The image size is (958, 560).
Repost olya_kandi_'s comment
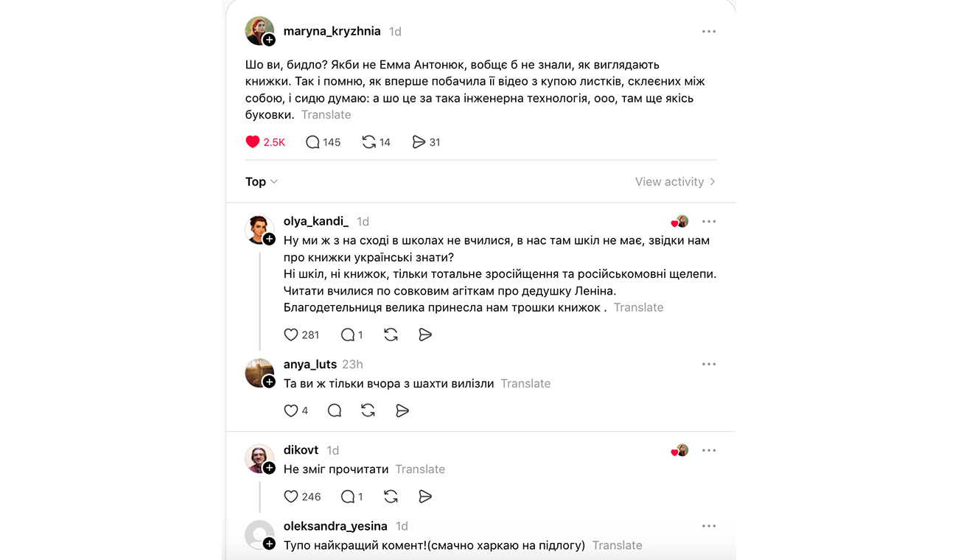391,335
